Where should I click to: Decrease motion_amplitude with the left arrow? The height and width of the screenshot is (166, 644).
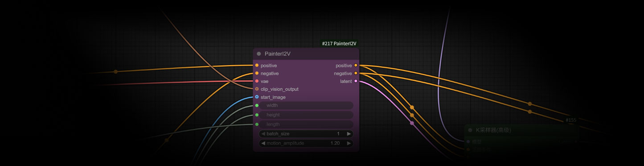point(263,143)
